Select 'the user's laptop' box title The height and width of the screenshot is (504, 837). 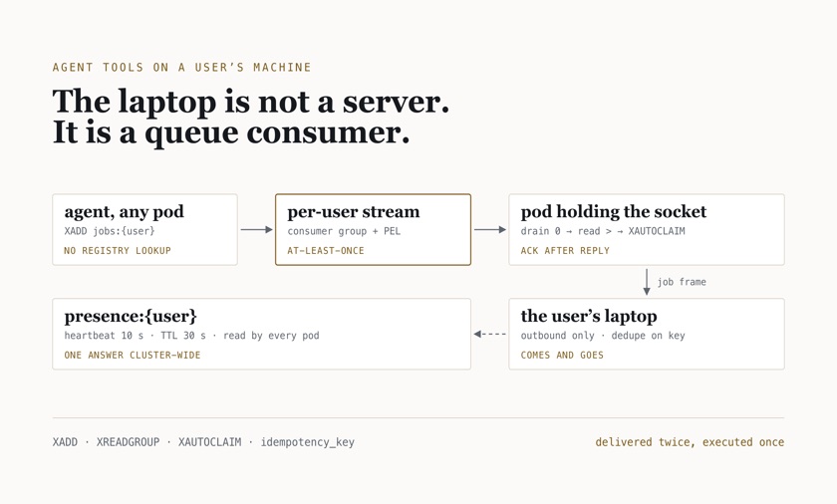click(x=589, y=316)
